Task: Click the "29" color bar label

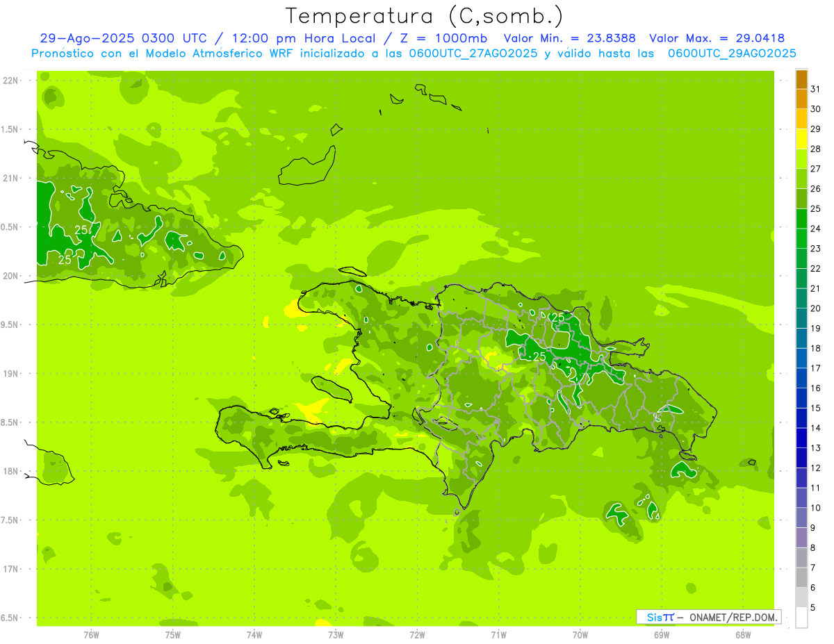Action: pos(815,129)
